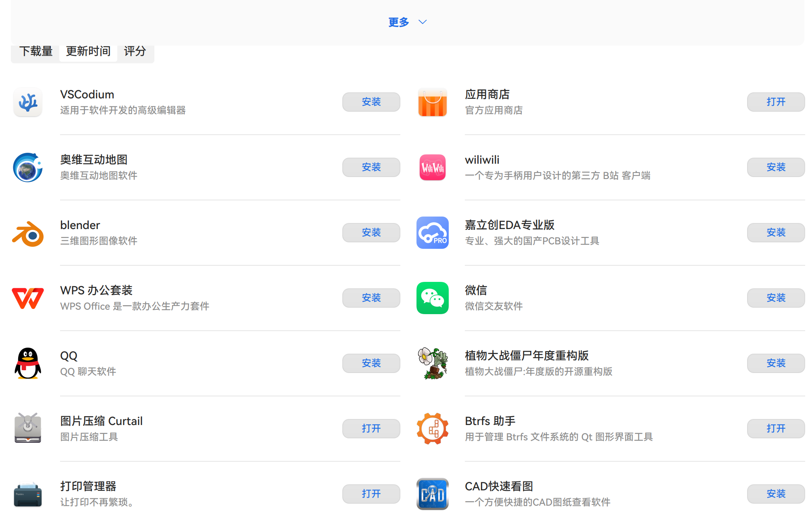This screenshot has width=812, height=521.
Task: Click the 嘉立创EDA专业版 cloud icon
Action: pos(432,233)
